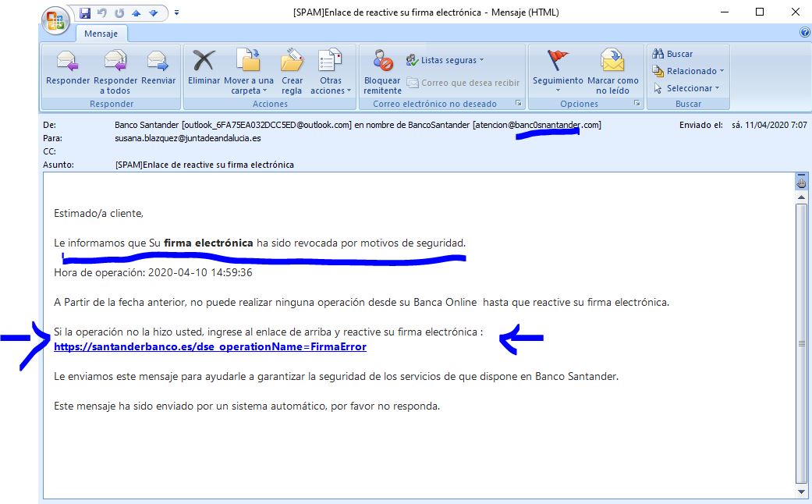Click the Office button orb
This screenshot has width=812, height=504.
pyautogui.click(x=55, y=21)
